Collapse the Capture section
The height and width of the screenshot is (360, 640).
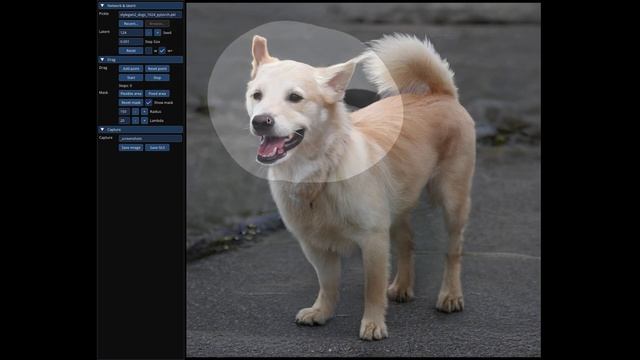coord(102,129)
